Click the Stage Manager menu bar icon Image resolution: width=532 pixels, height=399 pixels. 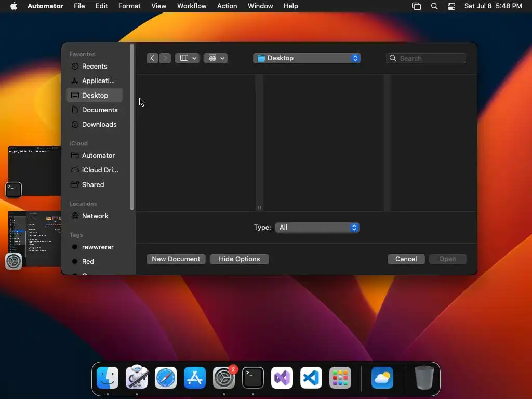coord(416,6)
